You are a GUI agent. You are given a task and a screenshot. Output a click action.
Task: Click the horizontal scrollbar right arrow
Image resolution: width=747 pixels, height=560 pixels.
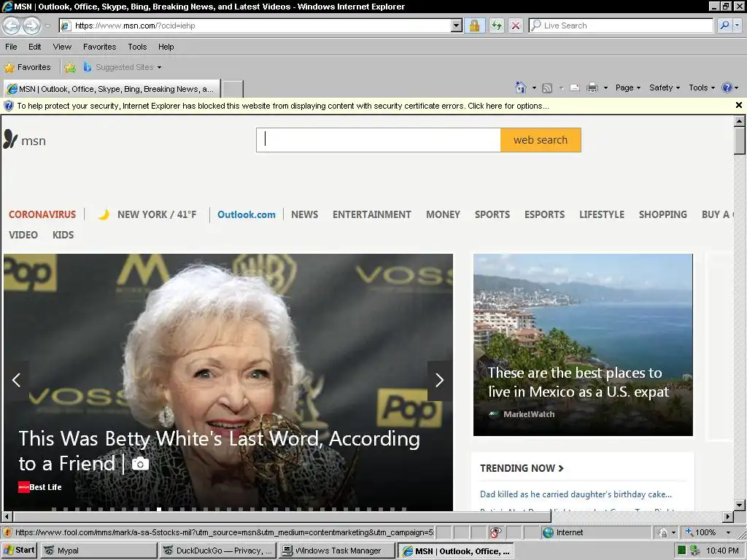tap(727, 516)
